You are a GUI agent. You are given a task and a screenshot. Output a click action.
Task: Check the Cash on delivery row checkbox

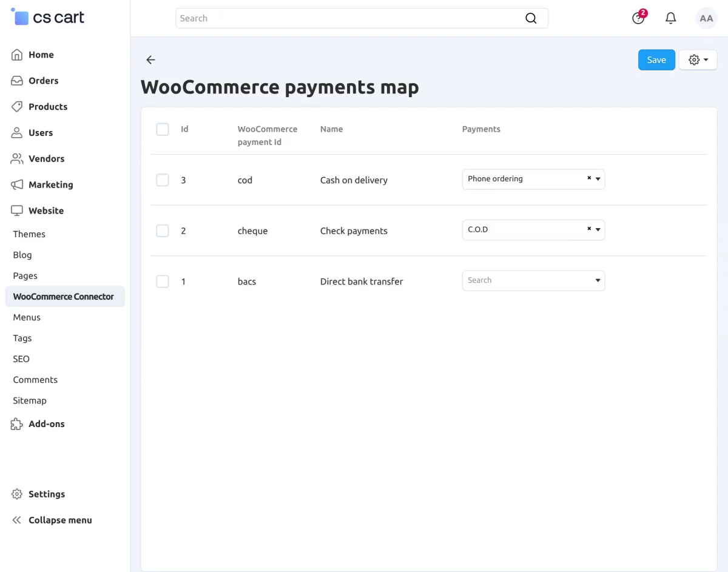click(163, 180)
